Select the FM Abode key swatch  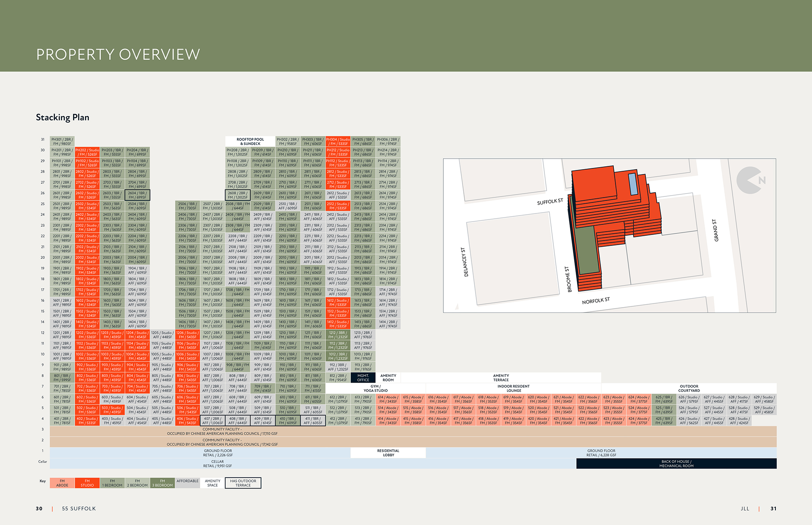click(x=62, y=483)
